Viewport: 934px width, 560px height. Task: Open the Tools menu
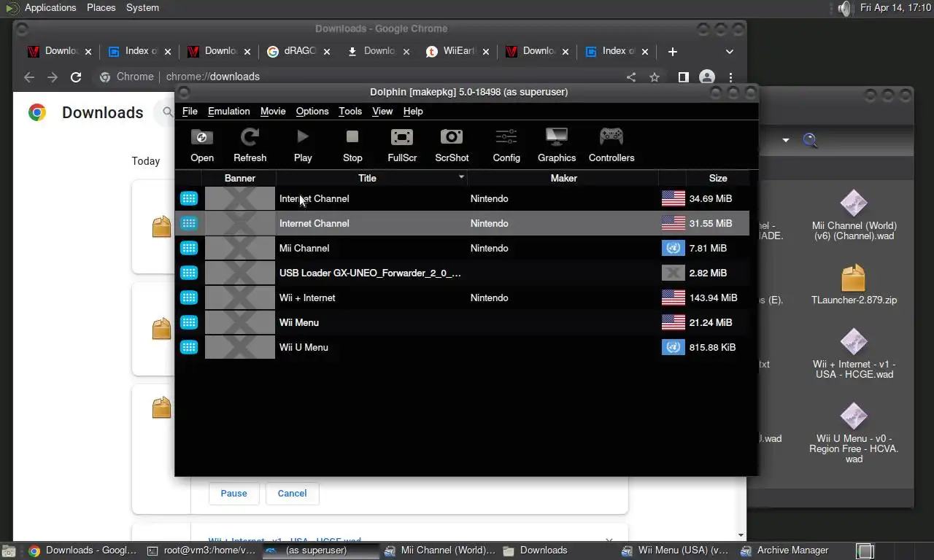[350, 111]
